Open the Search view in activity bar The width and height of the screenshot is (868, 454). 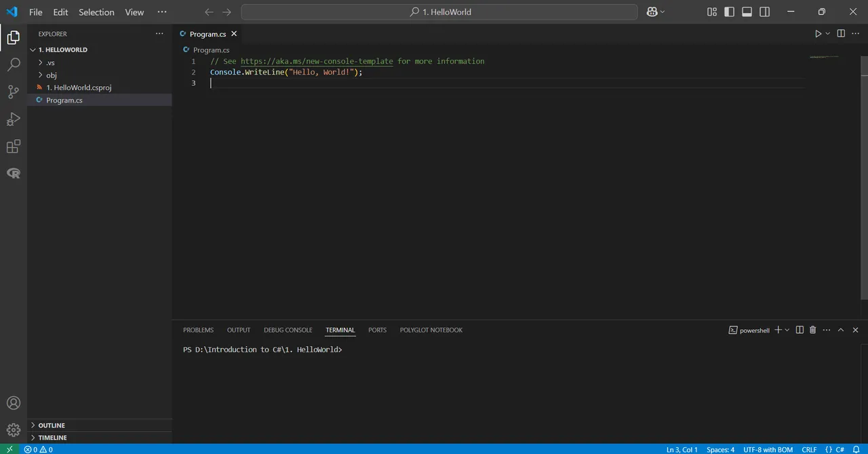point(14,65)
